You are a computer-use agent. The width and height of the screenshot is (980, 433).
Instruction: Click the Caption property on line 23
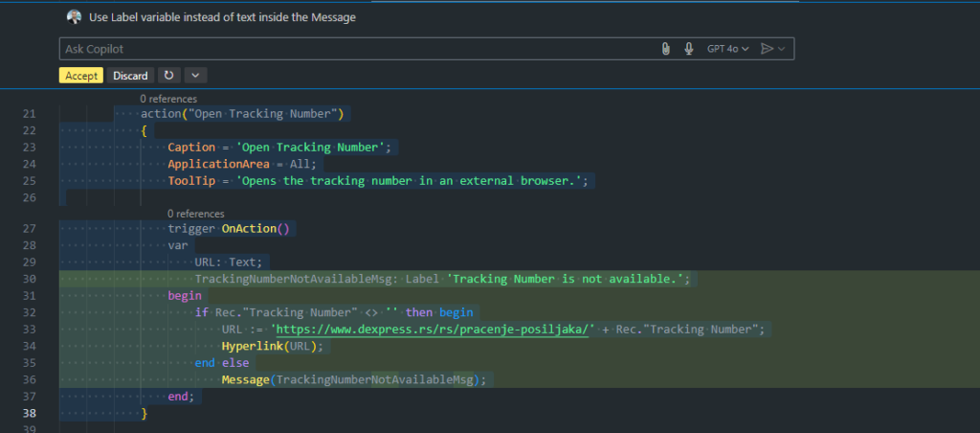(x=191, y=148)
